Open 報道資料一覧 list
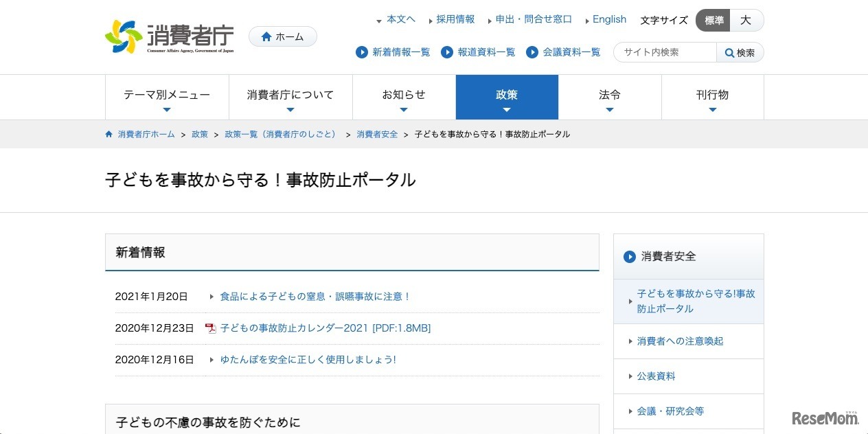Viewport: 868px width, 434px height. pos(486,52)
